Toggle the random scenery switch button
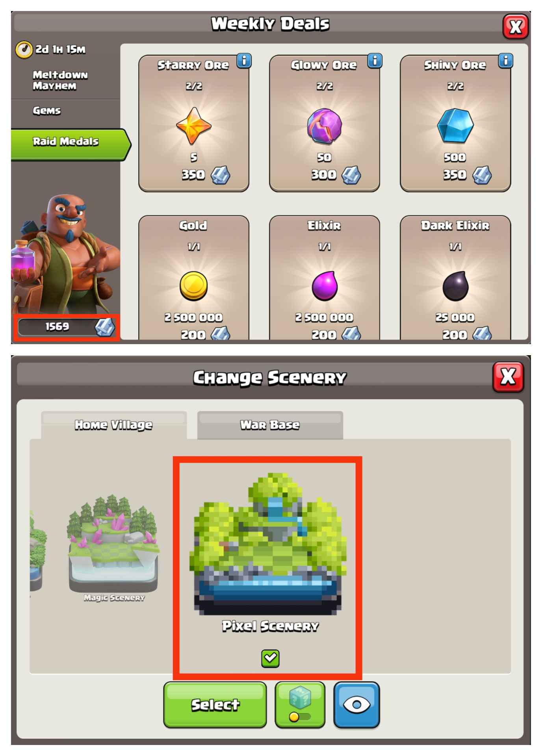This screenshot has height=756, width=542. (x=300, y=704)
